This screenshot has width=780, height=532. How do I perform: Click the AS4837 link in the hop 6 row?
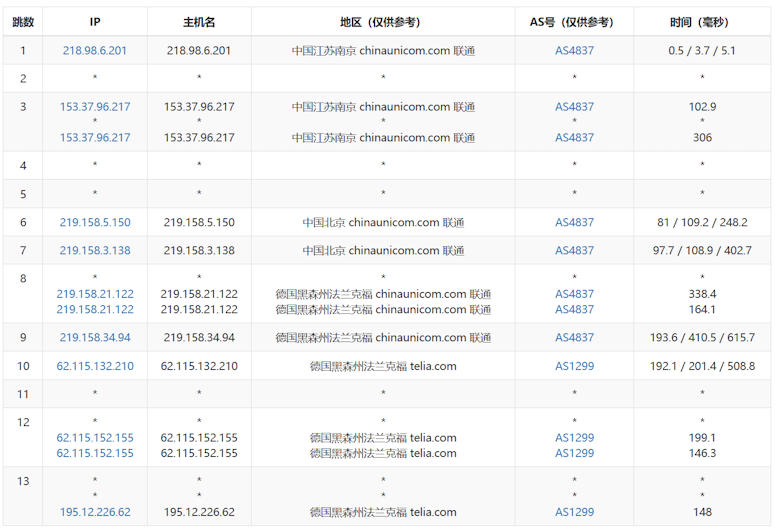click(574, 223)
